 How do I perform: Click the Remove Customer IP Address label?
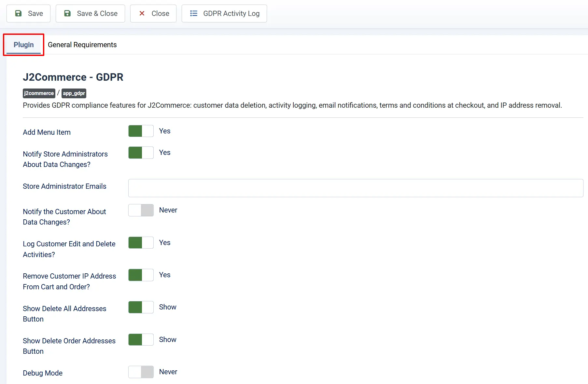click(69, 281)
